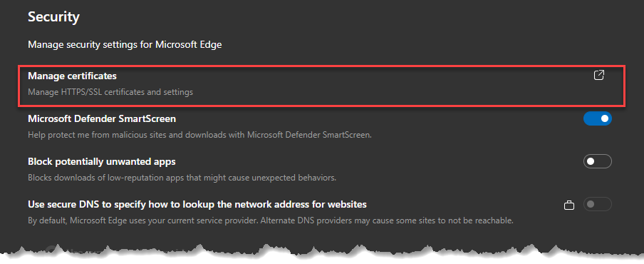Click 'Manage security settings for Microsoft Edge'
Screen dimensions: 644x264
(125, 44)
